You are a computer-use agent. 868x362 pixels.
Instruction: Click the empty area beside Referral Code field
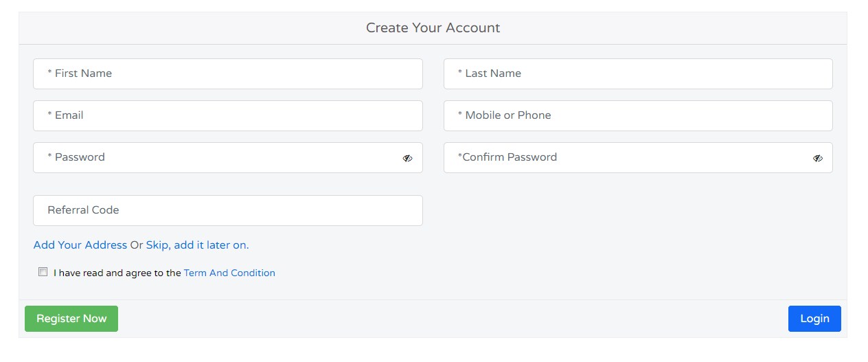[x=638, y=210]
